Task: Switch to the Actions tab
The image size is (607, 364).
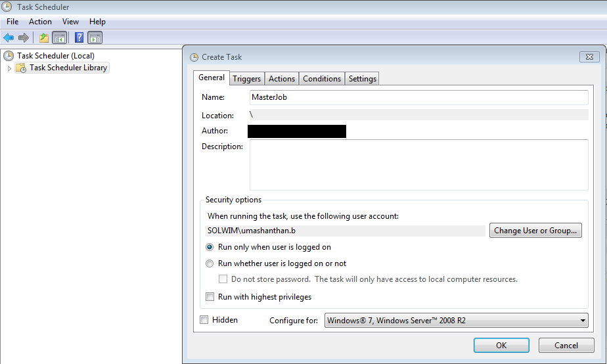Action: click(282, 79)
